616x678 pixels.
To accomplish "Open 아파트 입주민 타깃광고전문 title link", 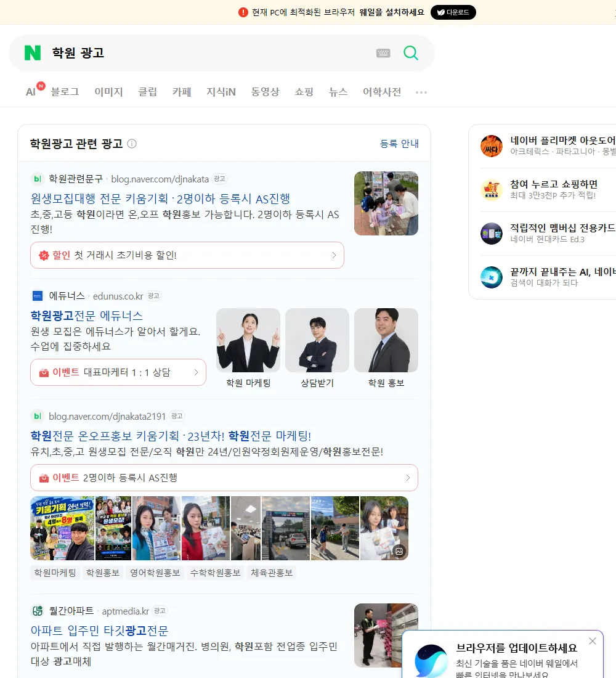I will 99,631.
